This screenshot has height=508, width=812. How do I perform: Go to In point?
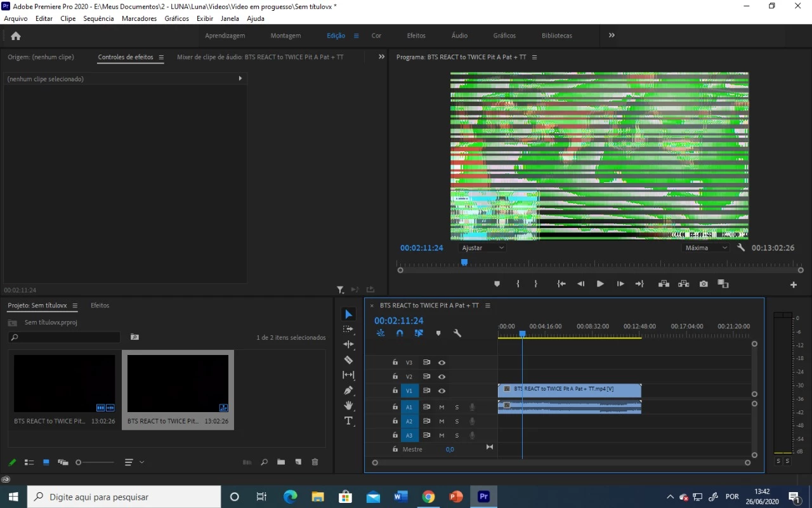pos(561,284)
